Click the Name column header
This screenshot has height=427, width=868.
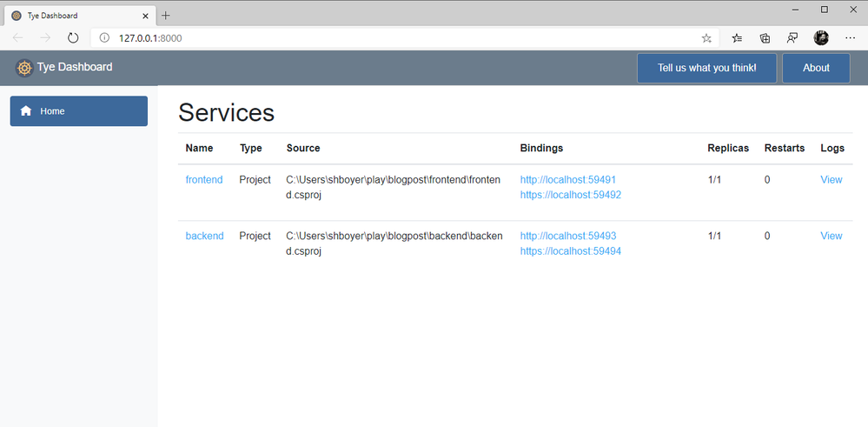point(199,148)
